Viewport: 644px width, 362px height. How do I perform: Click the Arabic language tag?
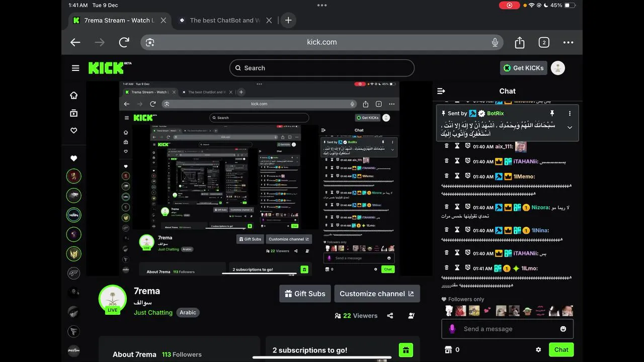point(188,312)
